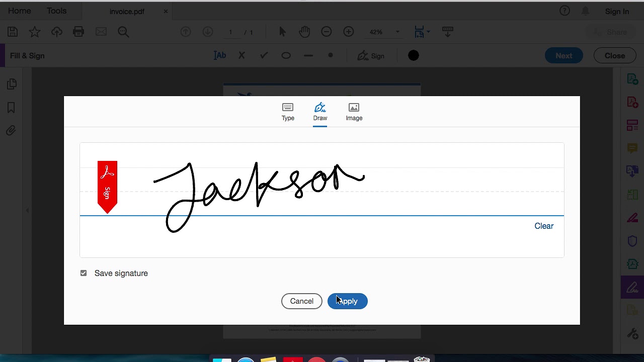Switch to Draw signature tab

320,112
